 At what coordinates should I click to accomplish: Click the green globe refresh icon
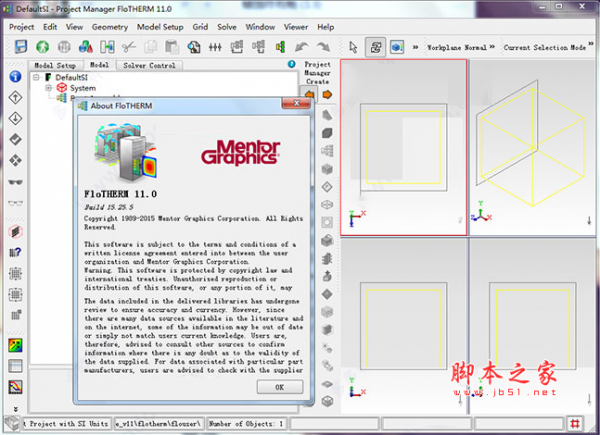click(42, 47)
